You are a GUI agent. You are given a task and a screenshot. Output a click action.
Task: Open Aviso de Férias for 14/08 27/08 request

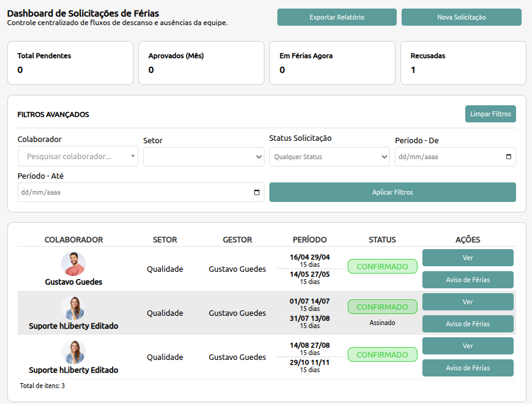click(468, 368)
